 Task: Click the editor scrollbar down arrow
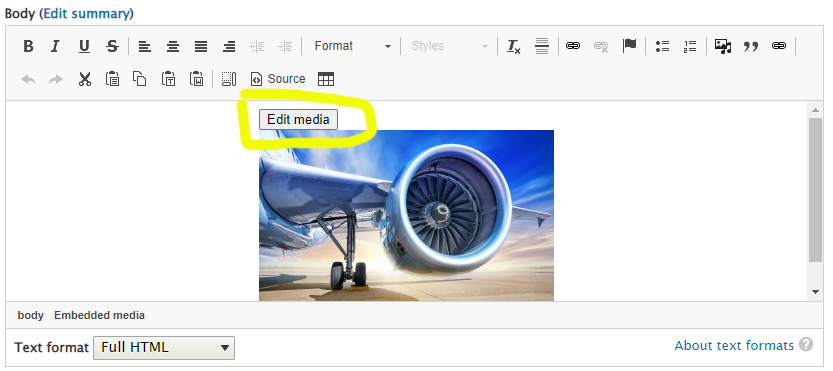pyautogui.click(x=815, y=291)
